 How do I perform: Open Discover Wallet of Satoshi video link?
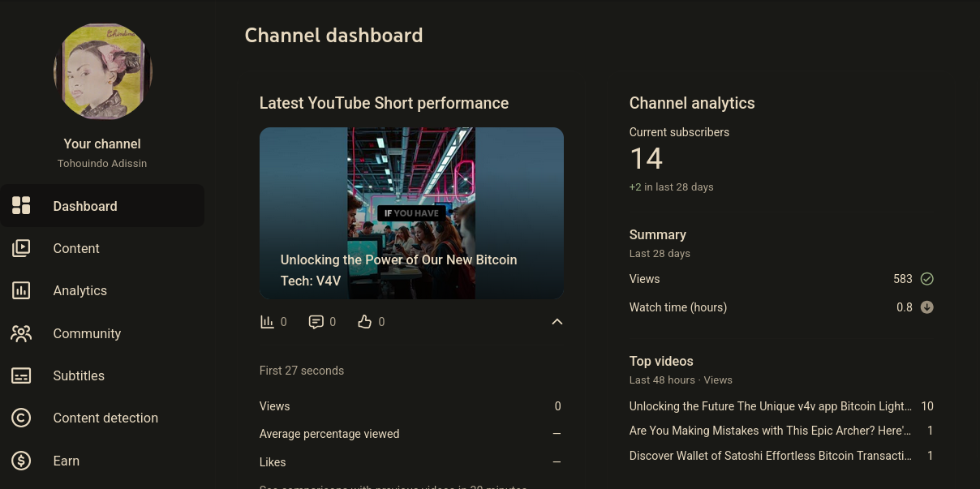point(771,456)
